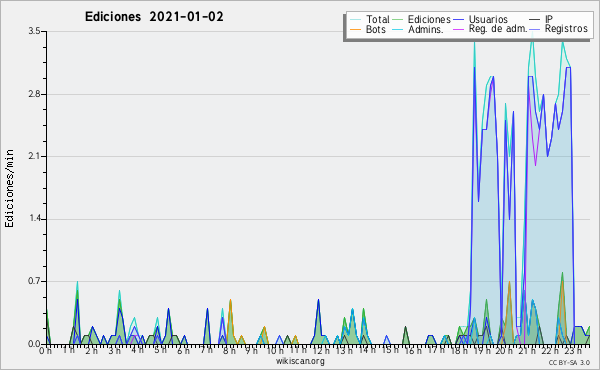Click the 1.4 y-axis value
Screen dimensions: 600x370
[x=34, y=219]
